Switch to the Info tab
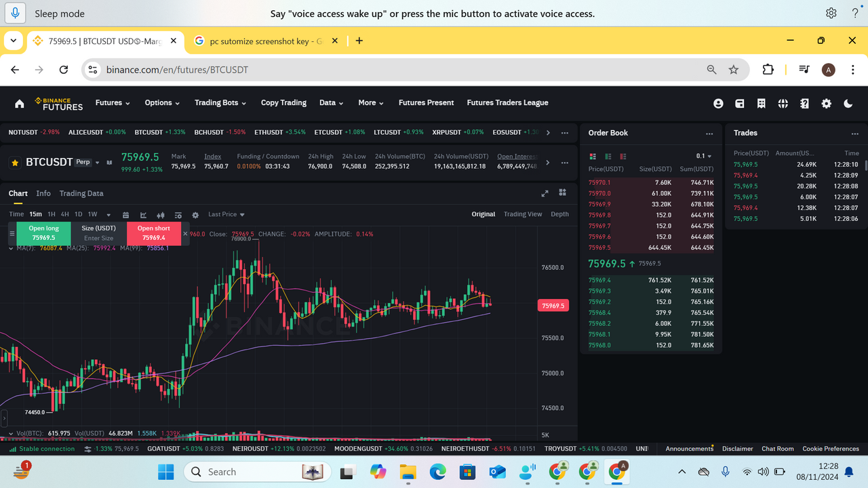Screen dimensions: 868x488 (x=43, y=193)
